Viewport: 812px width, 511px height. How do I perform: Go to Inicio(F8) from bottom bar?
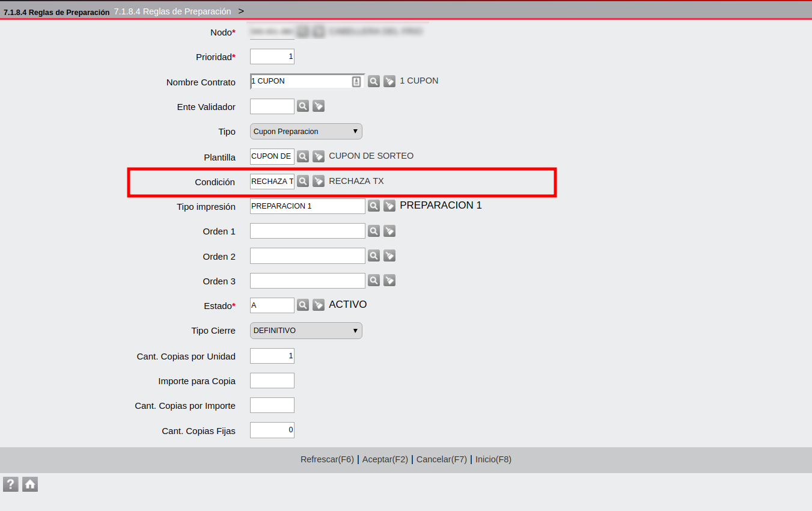tap(493, 459)
